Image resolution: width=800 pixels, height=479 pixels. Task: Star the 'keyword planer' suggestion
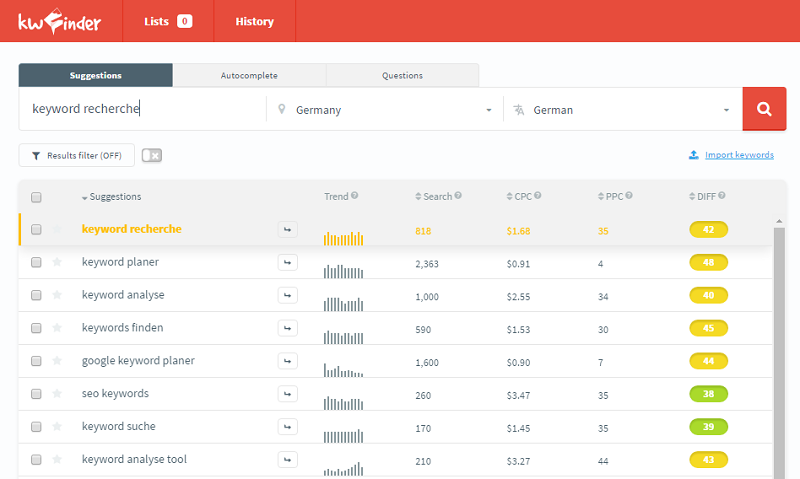coord(57,262)
